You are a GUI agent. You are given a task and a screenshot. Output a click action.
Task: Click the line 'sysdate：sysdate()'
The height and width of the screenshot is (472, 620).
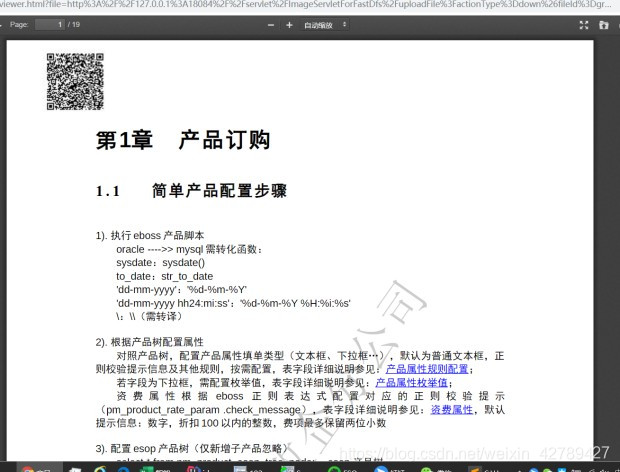[161, 262]
